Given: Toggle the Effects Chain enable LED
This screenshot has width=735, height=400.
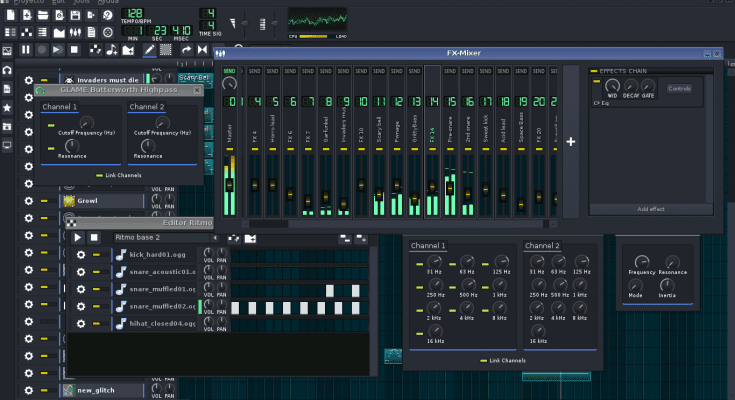Looking at the screenshot, I should point(593,71).
